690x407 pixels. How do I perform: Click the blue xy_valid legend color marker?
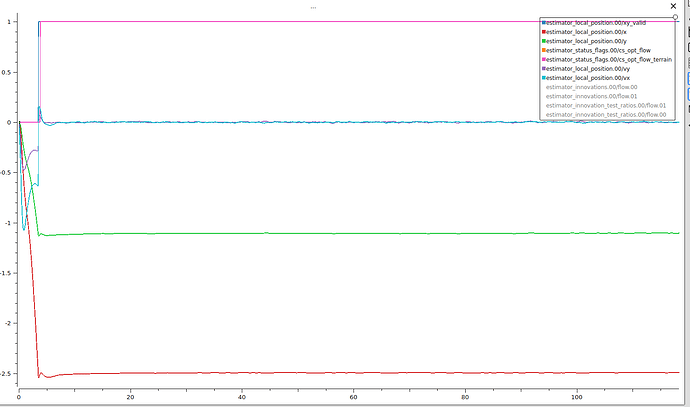tap(543, 23)
